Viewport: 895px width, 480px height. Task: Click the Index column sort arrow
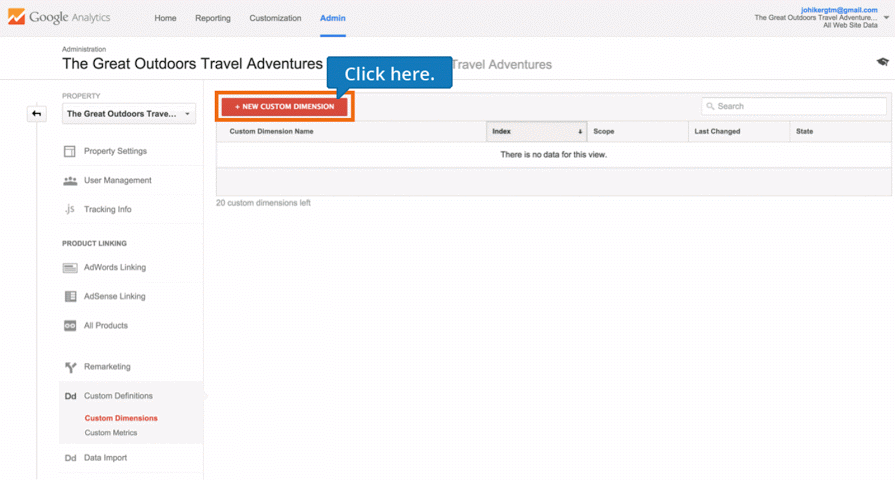[x=580, y=132]
